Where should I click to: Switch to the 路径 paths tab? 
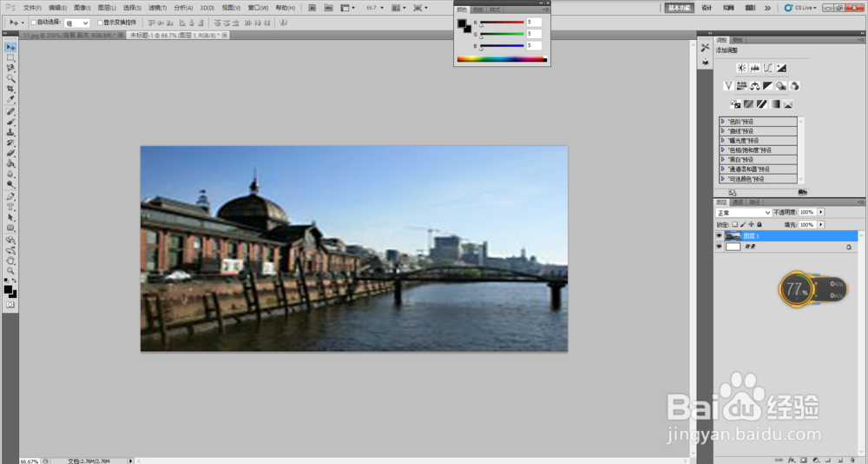pos(753,202)
